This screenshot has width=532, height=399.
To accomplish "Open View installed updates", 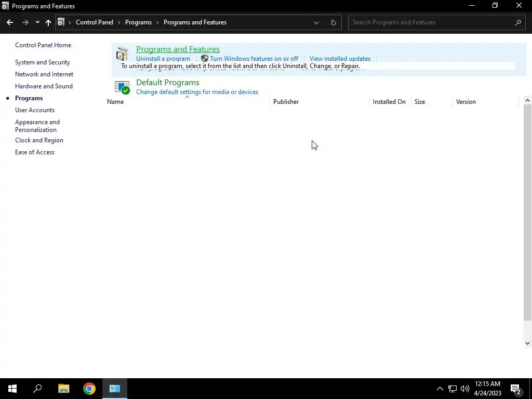I will coord(340,59).
